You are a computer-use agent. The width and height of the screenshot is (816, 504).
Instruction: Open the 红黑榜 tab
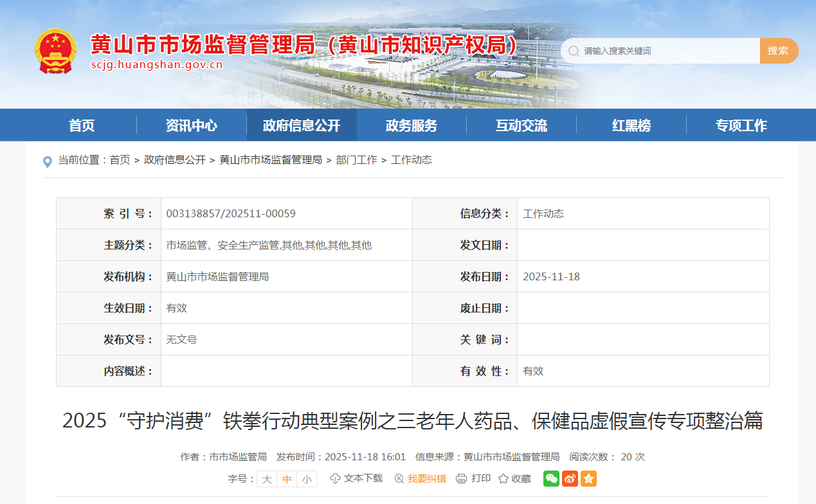[x=631, y=125]
